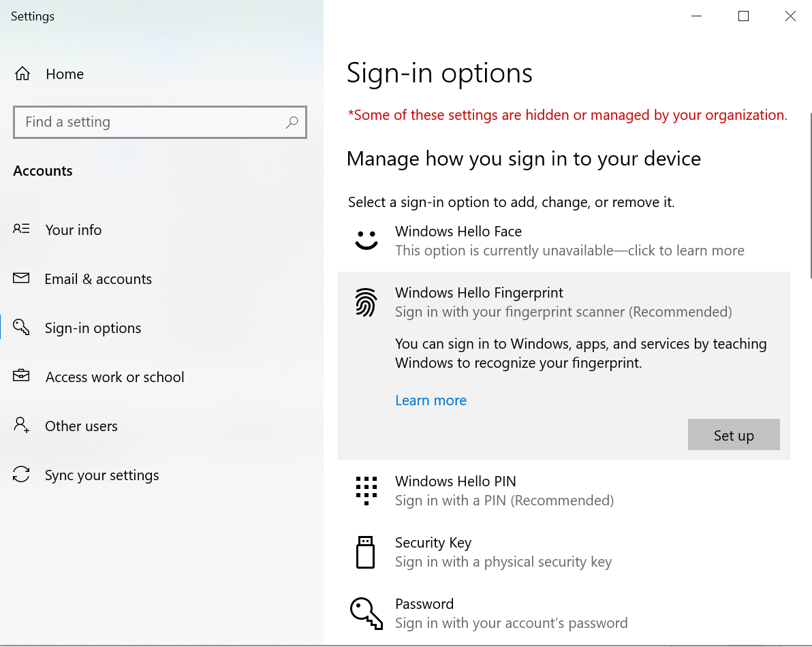The height and width of the screenshot is (647, 812).
Task: Expand the Password sign-in option
Action: click(x=564, y=614)
